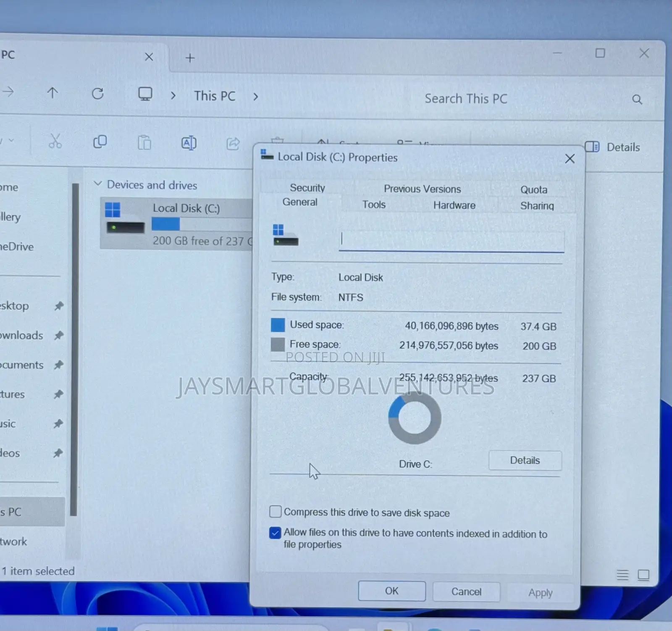Viewport: 672px width, 631px height.
Task: Click chevron before This PC in breadcrumb
Action: click(173, 96)
